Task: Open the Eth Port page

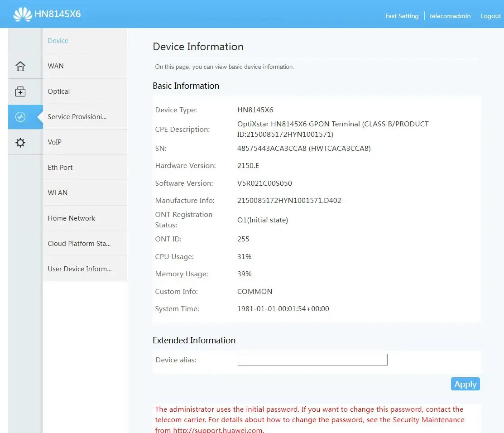Action: point(60,168)
